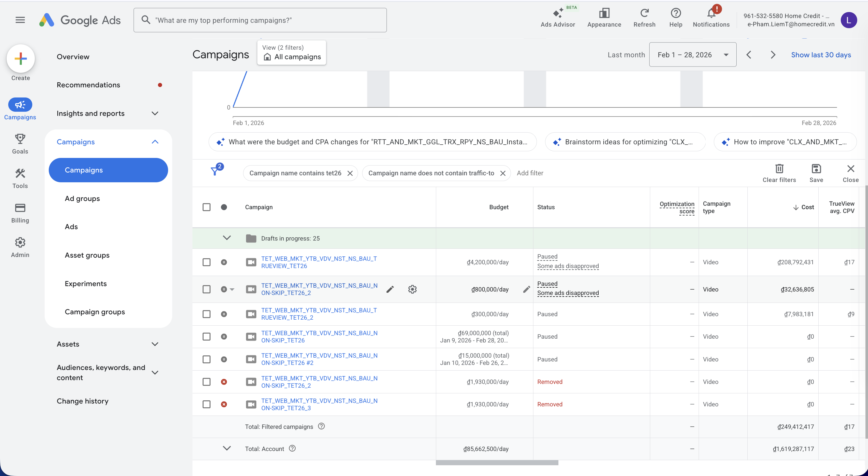Open the Feb 1 – 28, 2026 date picker

pyautogui.click(x=692, y=54)
